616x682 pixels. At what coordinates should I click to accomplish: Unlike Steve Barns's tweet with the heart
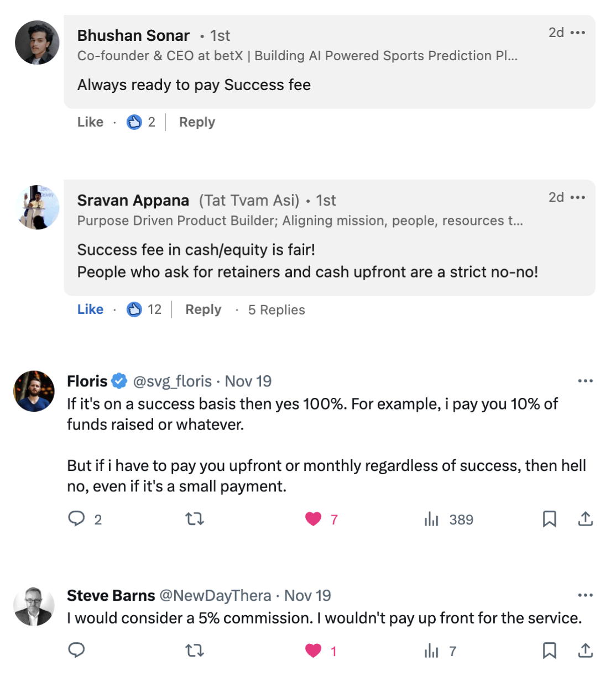pos(314,650)
